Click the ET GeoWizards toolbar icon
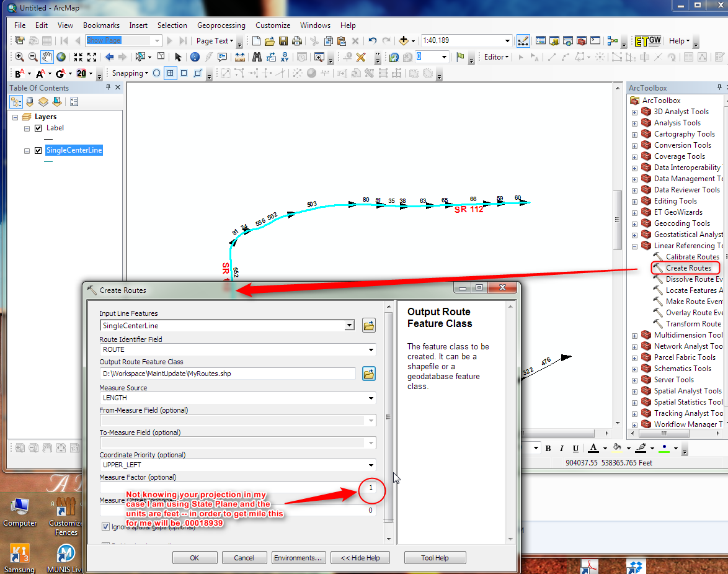The height and width of the screenshot is (574, 728). [x=647, y=42]
